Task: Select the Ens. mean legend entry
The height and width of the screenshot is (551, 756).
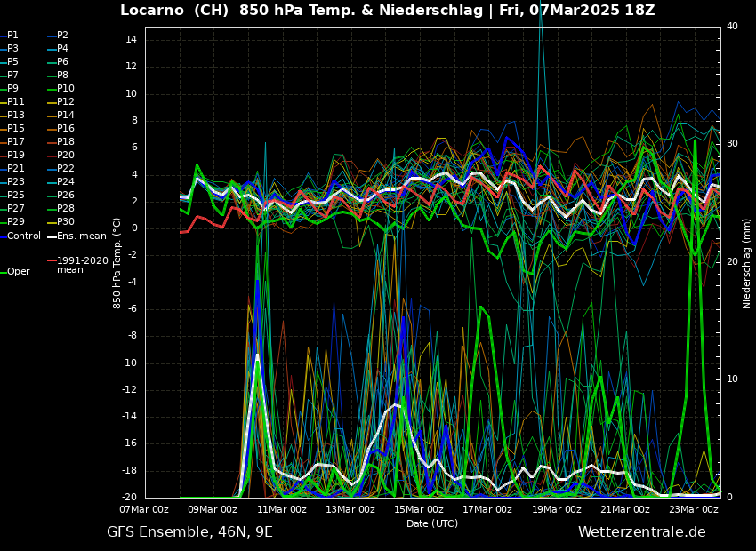Action: [x=81, y=236]
